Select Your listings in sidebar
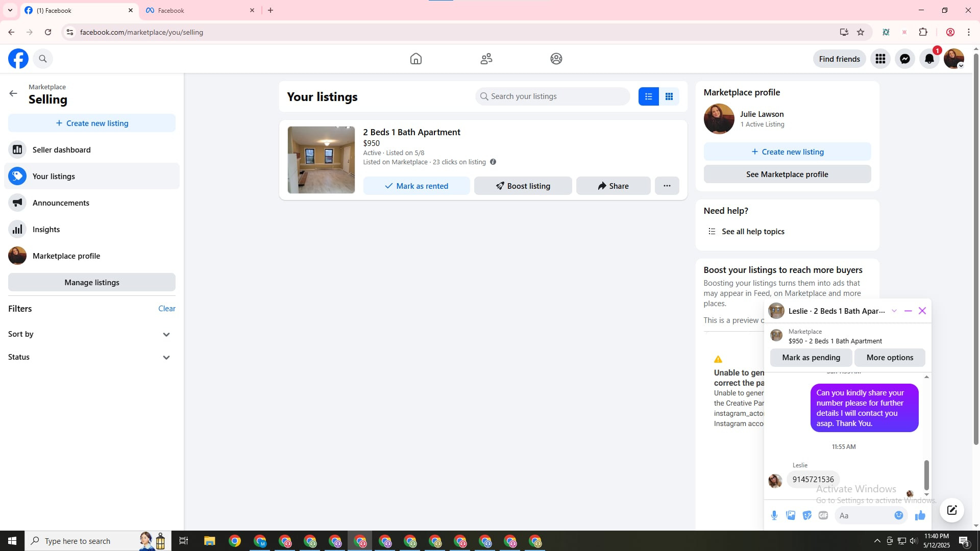980x551 pixels. (92, 176)
